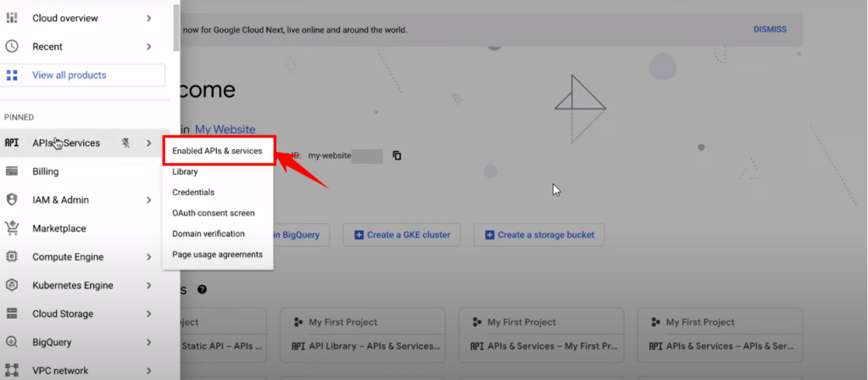Dismiss the Google Cloud Next banner
Viewport: 868px width, 380px height.
770,30
